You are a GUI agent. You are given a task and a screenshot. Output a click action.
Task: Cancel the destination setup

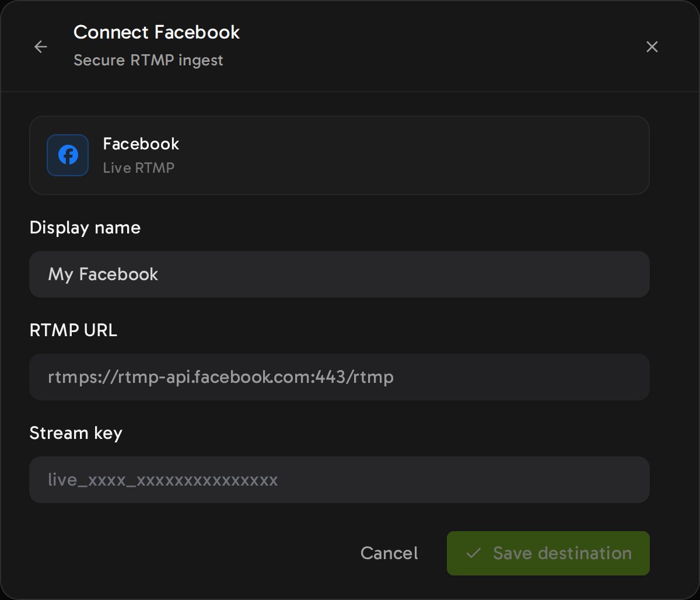click(389, 553)
